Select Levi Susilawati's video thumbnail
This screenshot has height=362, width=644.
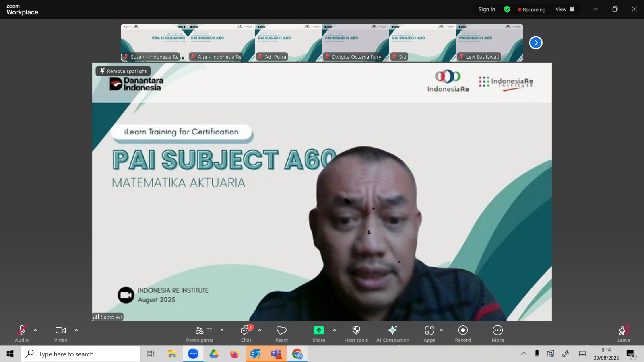(489, 42)
